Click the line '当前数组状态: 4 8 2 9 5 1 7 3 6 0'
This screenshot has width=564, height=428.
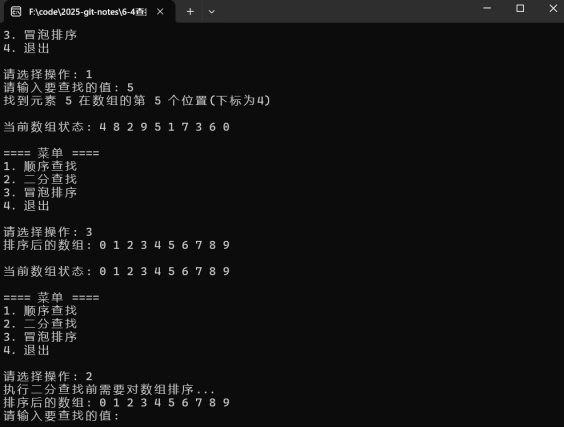[117, 127]
